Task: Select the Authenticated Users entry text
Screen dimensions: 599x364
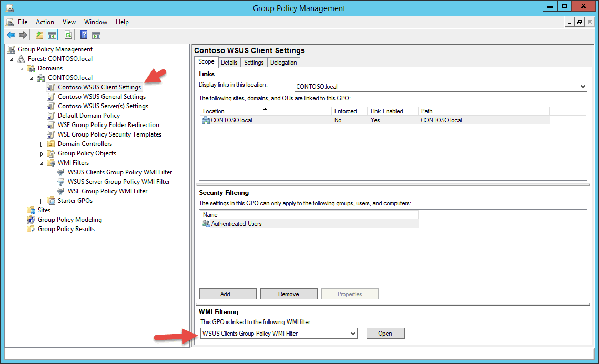Action: click(x=237, y=224)
